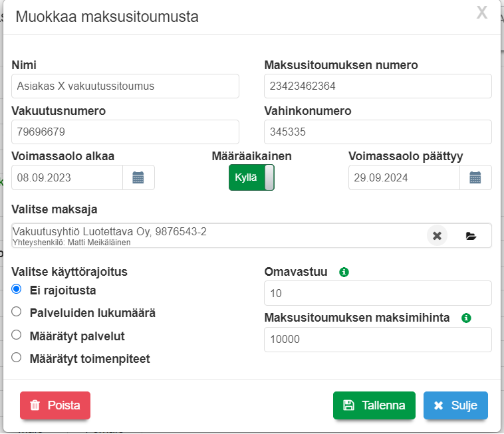This screenshot has width=504, height=434.
Task: Clear the selected maksaja with X icon
Action: 437,235
